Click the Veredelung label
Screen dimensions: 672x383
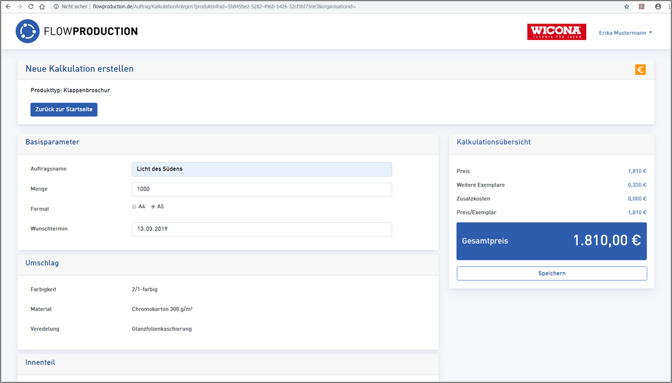point(45,329)
